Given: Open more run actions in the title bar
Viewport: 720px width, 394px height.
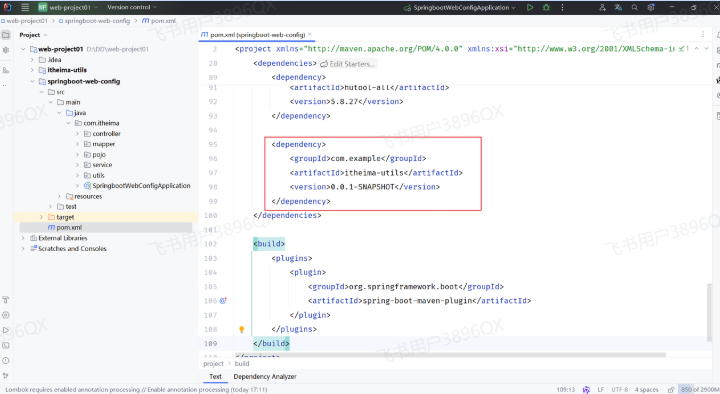Looking at the screenshot, I should tap(562, 7).
